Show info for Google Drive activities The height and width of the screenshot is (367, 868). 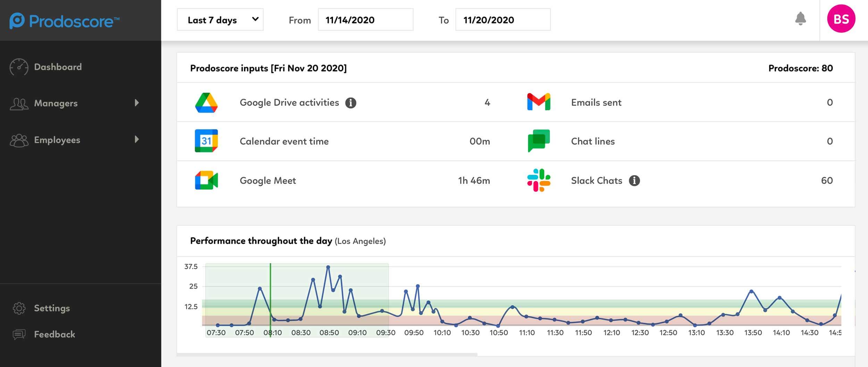pos(351,103)
